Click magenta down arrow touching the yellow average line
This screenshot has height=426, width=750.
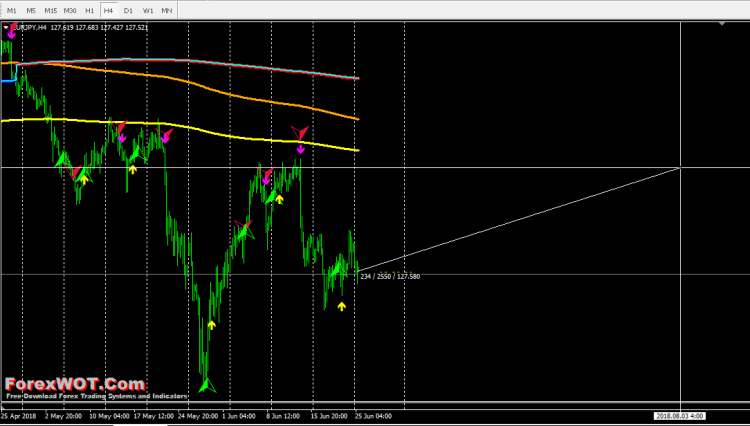300,149
